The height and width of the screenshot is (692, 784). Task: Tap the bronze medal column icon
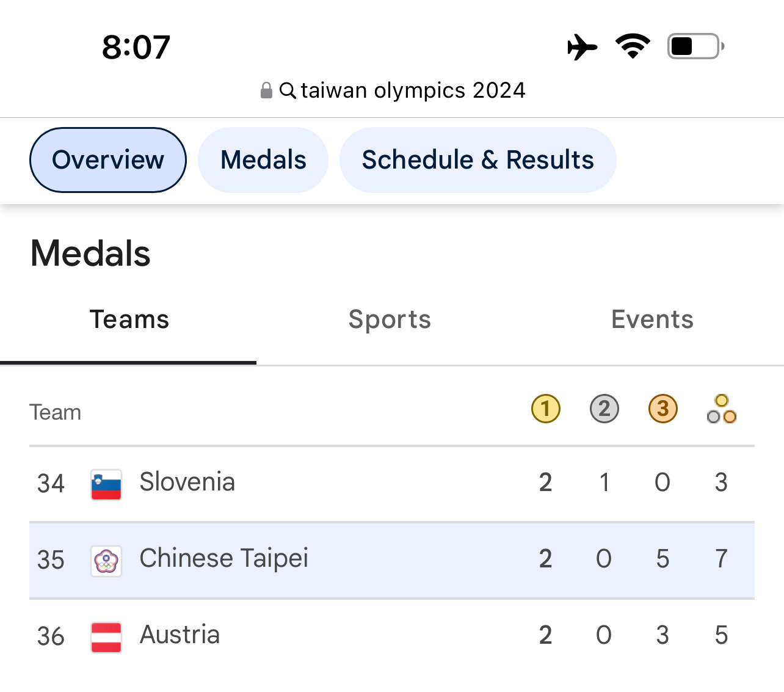coord(662,409)
